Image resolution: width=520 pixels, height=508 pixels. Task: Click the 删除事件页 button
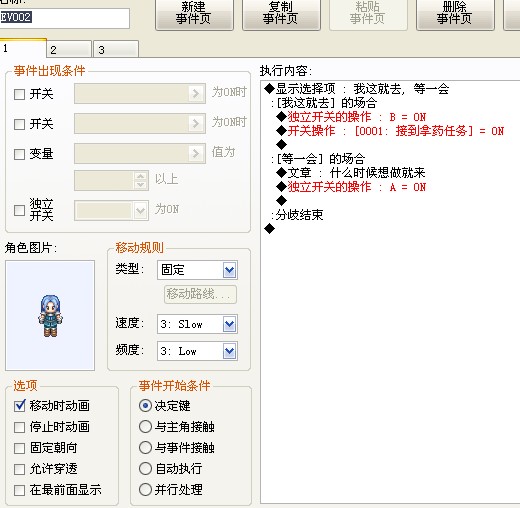(455, 14)
